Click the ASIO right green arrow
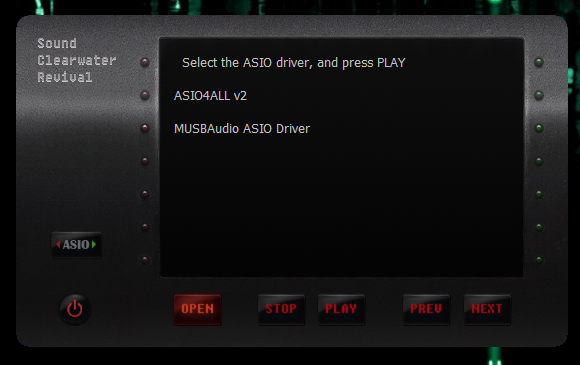Viewport: 580px width, 365px height. [94, 244]
